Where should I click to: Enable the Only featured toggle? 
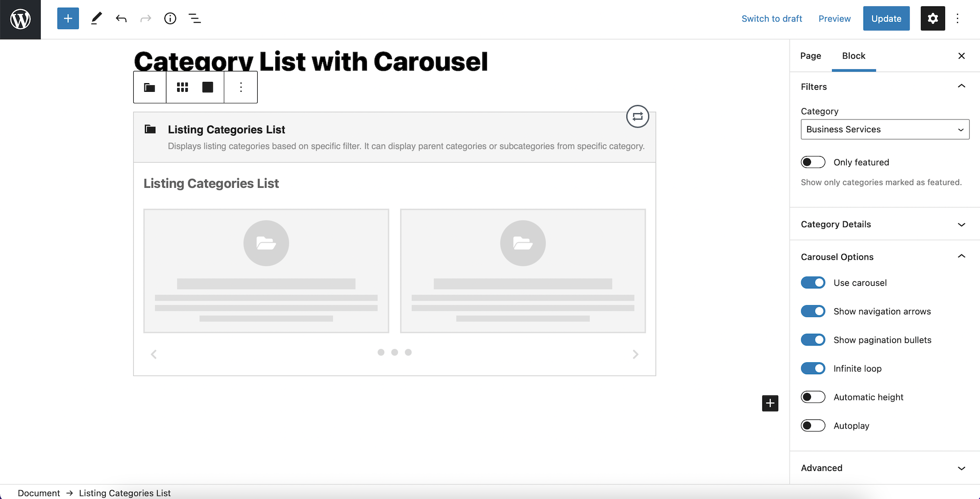point(813,162)
